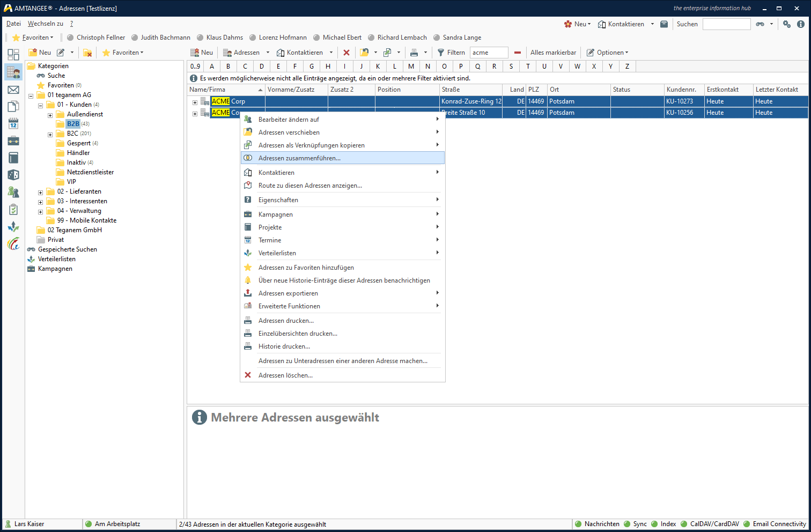Open Bearbeiter ändern auf submenu
Viewport: 811px width, 532px height.
[343, 120]
